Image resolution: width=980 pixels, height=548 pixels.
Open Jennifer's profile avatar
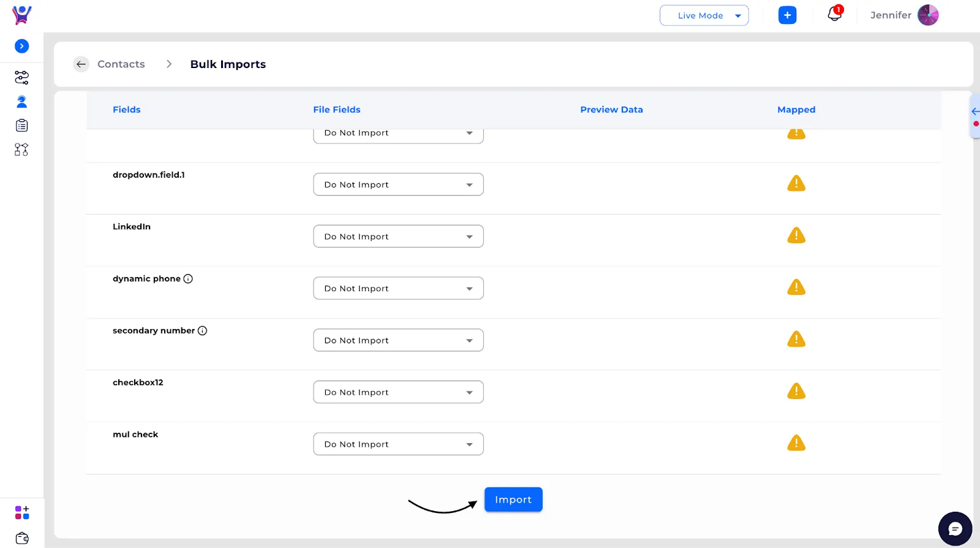click(928, 15)
